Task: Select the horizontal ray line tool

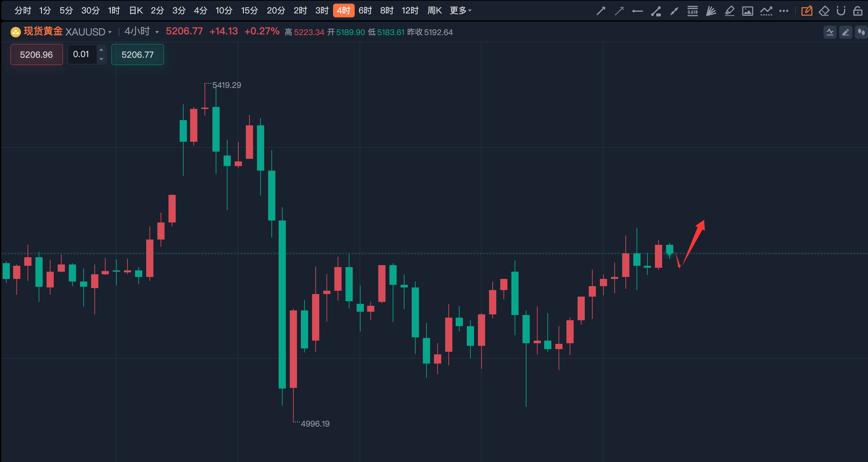Action: [x=637, y=11]
